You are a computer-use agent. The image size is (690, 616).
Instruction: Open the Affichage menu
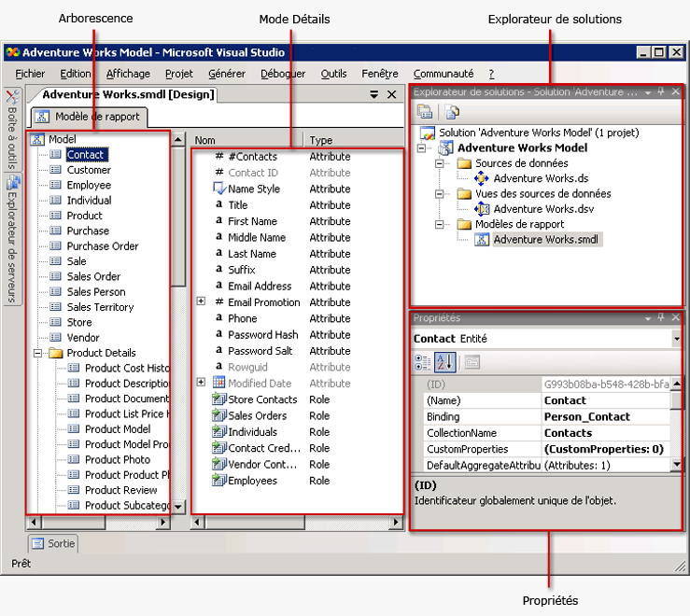coord(128,74)
